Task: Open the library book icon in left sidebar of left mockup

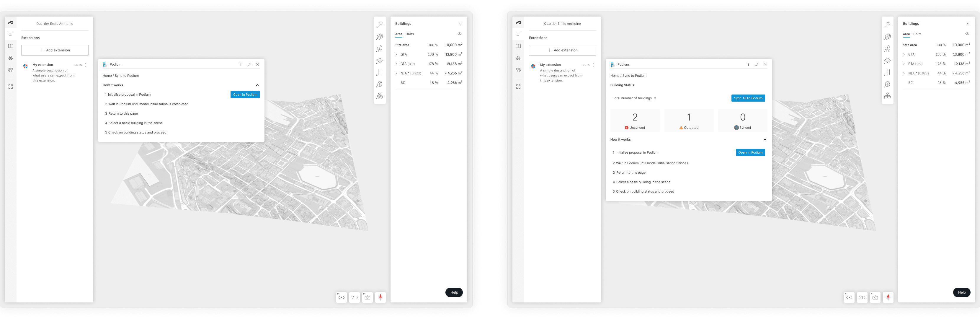Action: [x=11, y=46]
